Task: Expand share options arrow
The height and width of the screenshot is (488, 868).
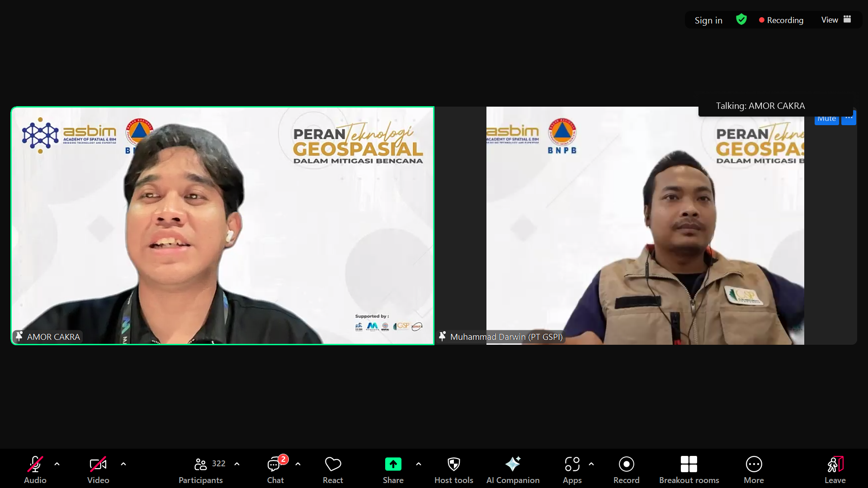Action: [x=419, y=464]
